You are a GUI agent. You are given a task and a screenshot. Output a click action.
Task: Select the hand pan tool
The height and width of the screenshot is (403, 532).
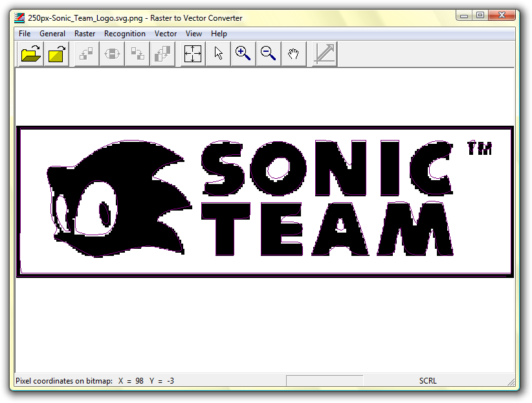point(293,54)
